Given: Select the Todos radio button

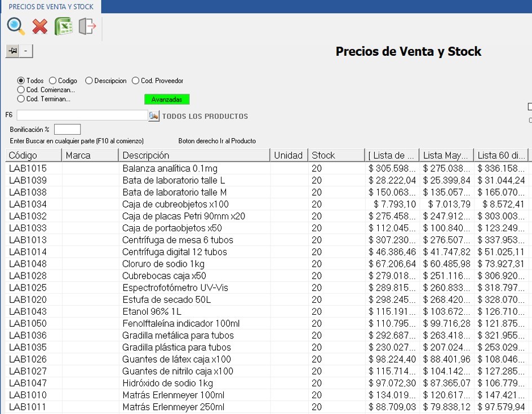Looking at the screenshot, I should 21,81.
